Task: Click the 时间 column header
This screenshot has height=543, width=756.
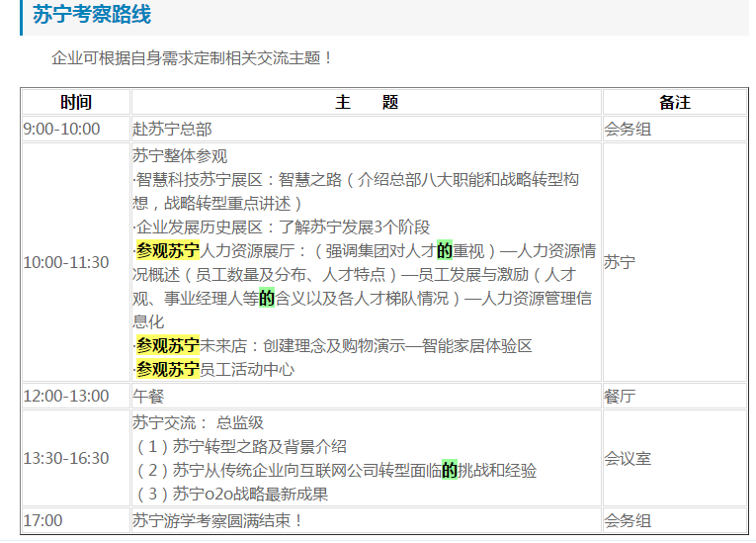Action: (x=76, y=102)
